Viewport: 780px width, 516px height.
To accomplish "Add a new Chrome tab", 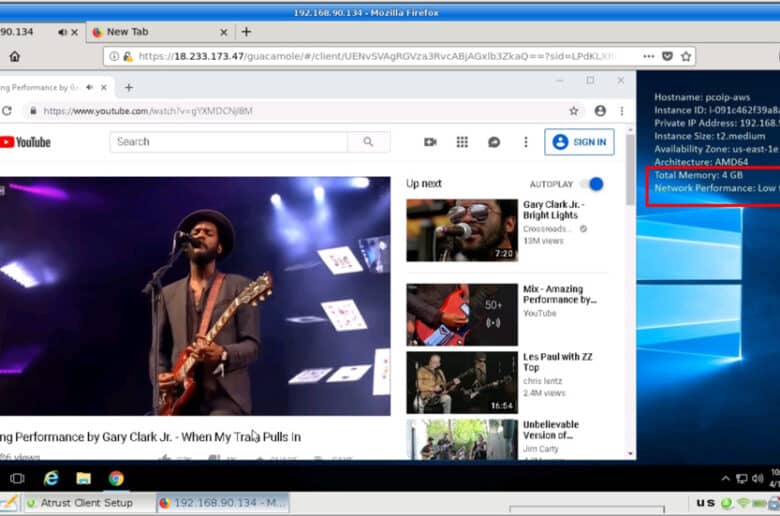I will 129,88.
